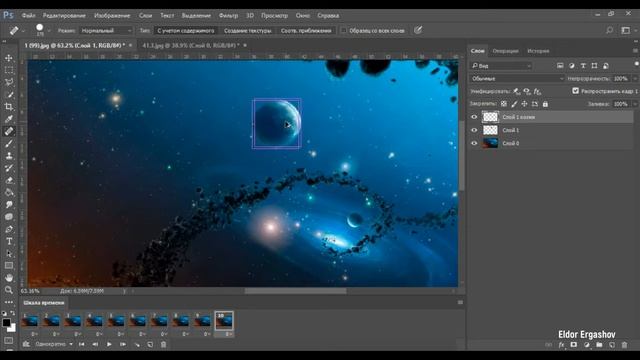640x360 pixels.
Task: Delete selected frame in timeline
Action: pos(163,344)
